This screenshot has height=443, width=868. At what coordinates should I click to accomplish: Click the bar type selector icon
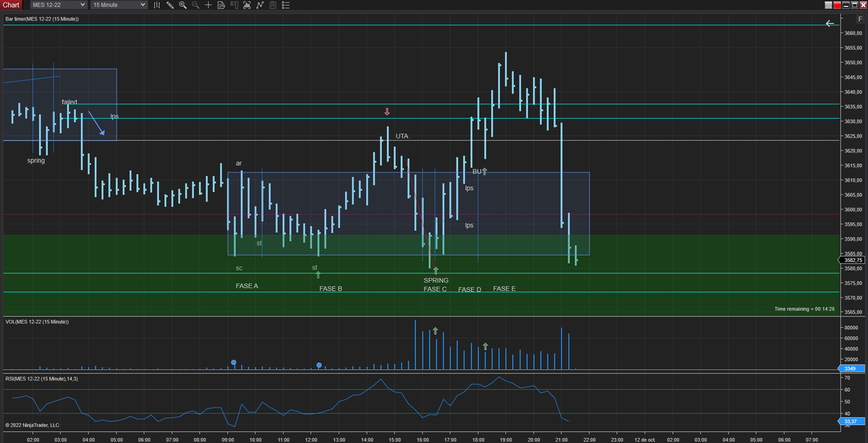pyautogui.click(x=157, y=5)
